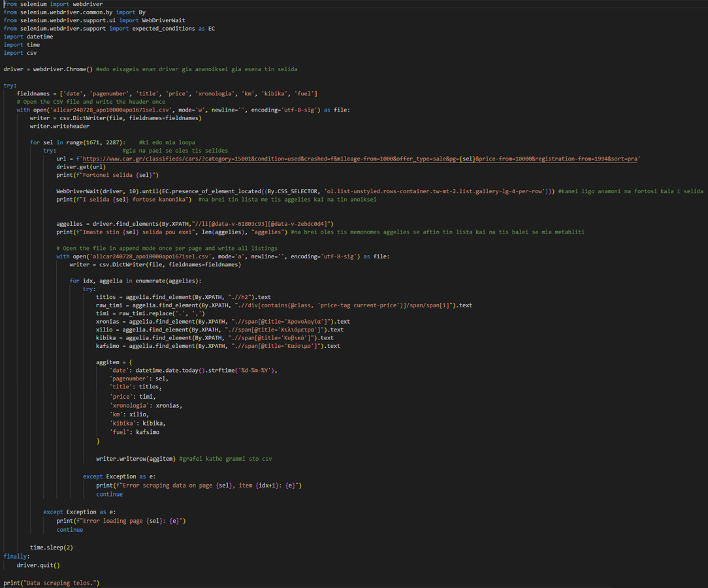The height and width of the screenshot is (588, 708).
Task: Click the 'kafsimo' Καύσιμο XPath line
Action: click(218, 346)
